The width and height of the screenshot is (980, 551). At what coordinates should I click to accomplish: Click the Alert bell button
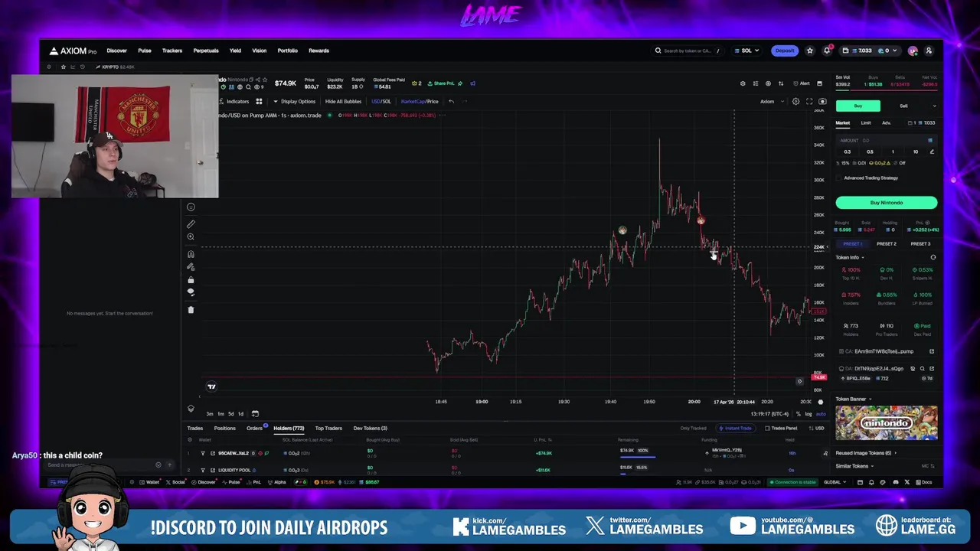pos(802,83)
